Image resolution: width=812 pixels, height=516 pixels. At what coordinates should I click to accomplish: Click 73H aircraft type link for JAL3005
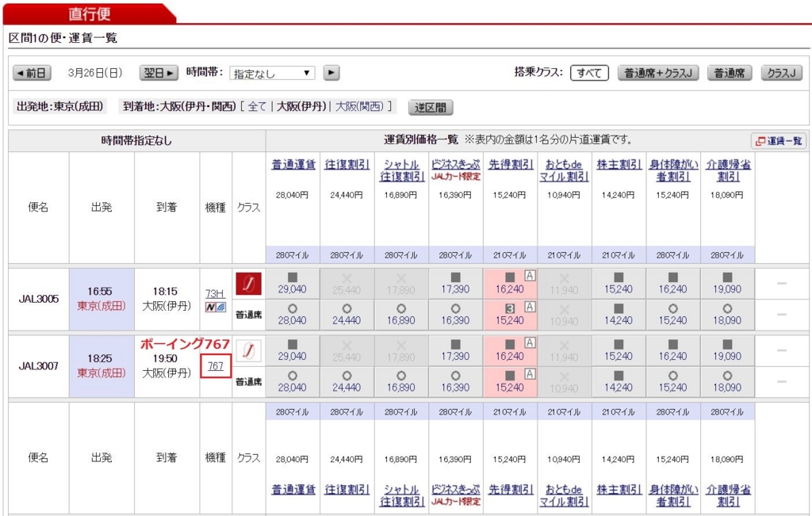(214, 294)
